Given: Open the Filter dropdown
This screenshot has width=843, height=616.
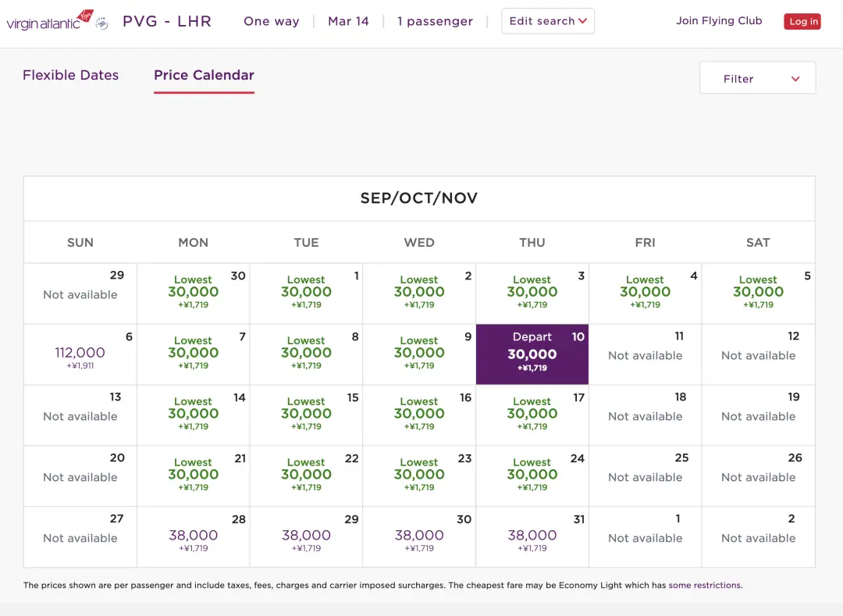Looking at the screenshot, I should point(757,78).
